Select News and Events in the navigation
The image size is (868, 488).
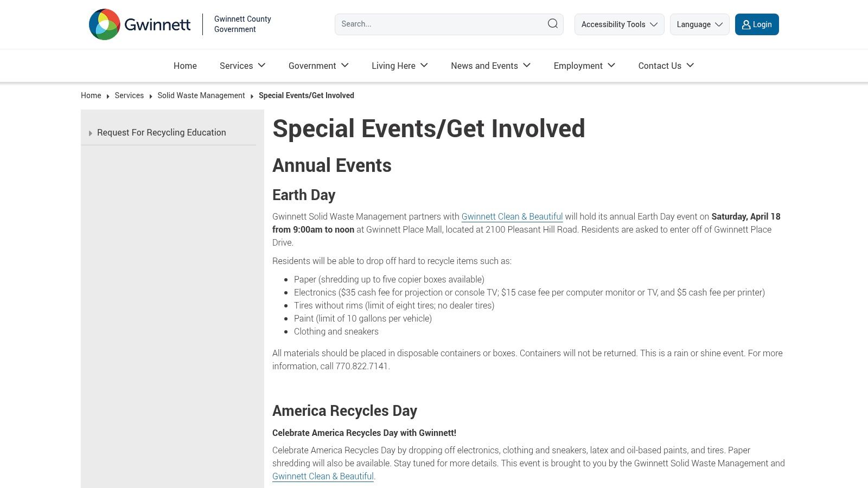(484, 66)
